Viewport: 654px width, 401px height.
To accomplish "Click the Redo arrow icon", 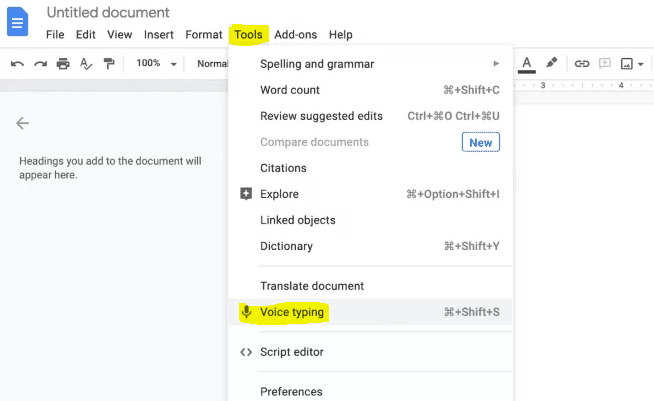I will tap(40, 64).
